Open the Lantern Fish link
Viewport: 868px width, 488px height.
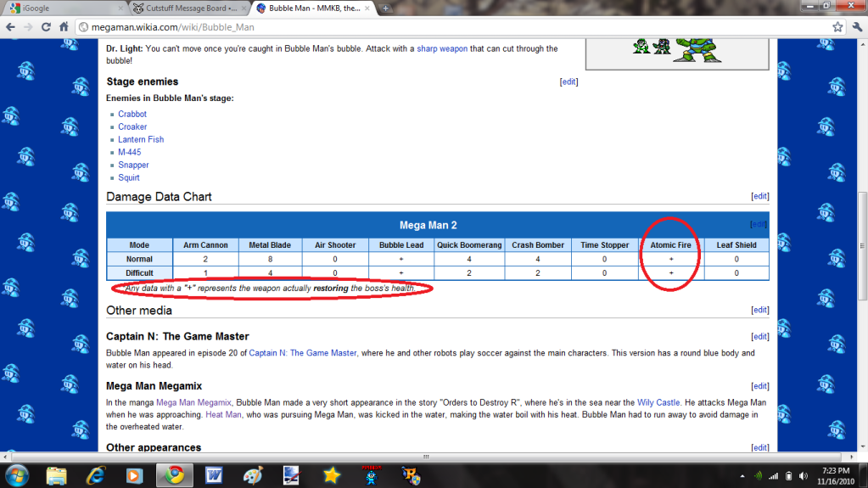(x=141, y=139)
